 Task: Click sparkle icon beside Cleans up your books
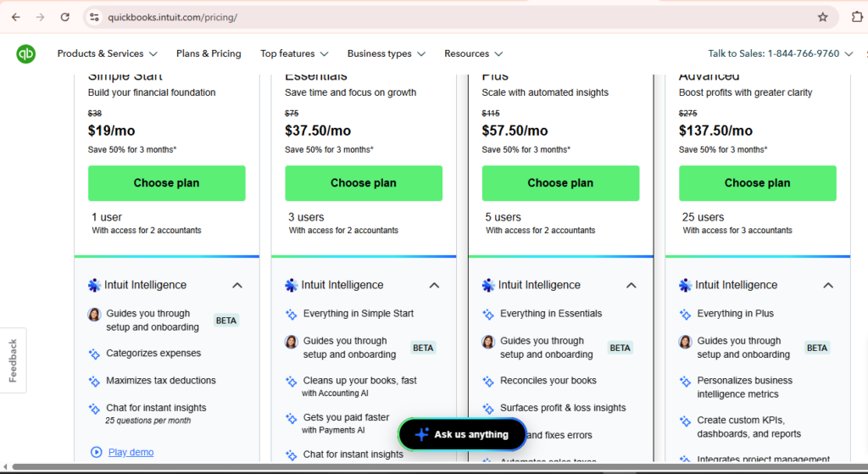[x=292, y=382]
